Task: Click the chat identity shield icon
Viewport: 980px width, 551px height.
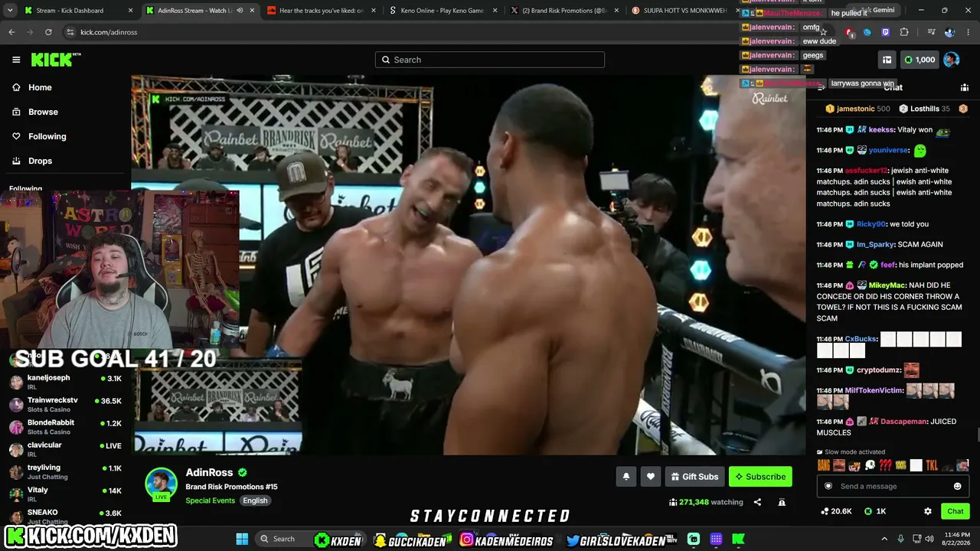Action: click(x=828, y=486)
